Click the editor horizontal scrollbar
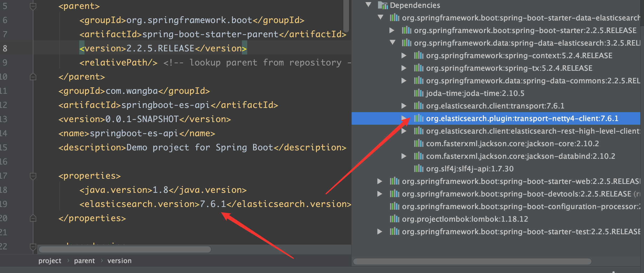Image resolution: width=644 pixels, height=273 pixels. click(125, 249)
